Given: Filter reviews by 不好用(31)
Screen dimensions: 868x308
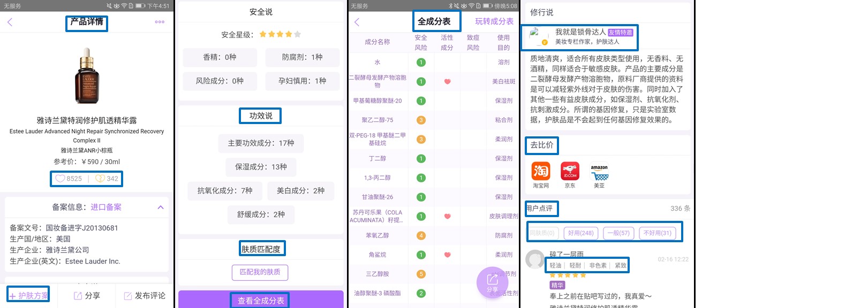Looking at the screenshot, I should click(658, 233).
